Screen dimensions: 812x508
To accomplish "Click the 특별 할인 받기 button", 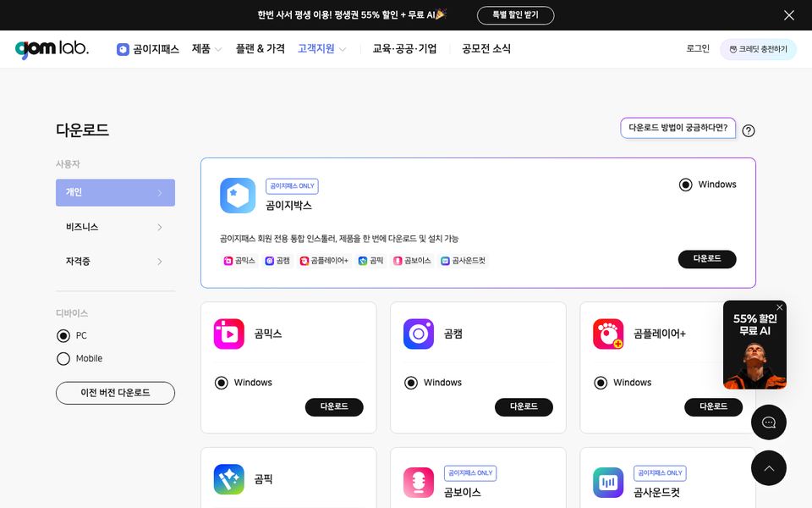I will tap(515, 15).
